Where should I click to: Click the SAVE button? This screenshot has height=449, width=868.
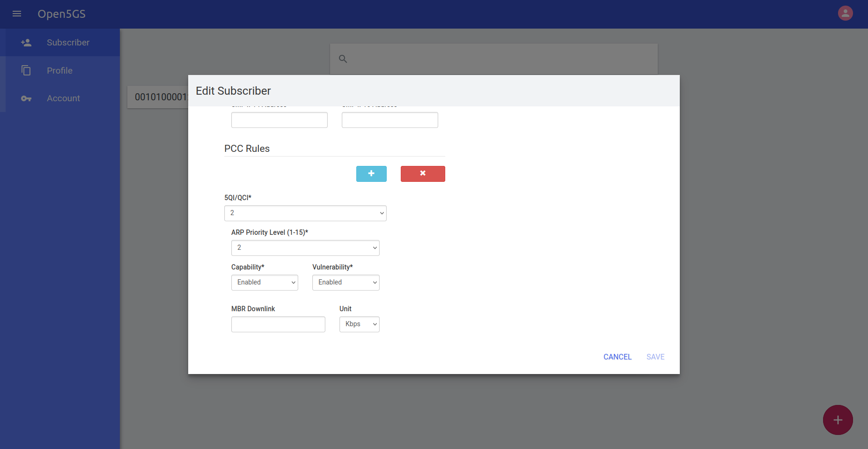click(x=655, y=357)
